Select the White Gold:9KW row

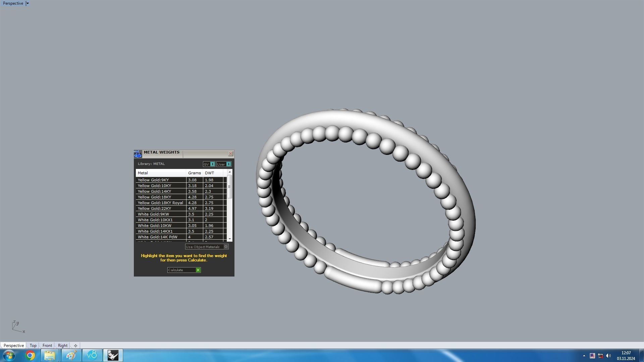pos(181,214)
